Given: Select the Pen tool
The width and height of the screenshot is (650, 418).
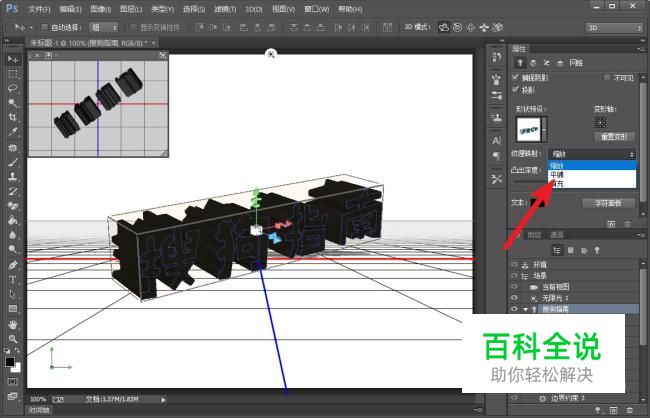Looking at the screenshot, I should coord(12,265).
